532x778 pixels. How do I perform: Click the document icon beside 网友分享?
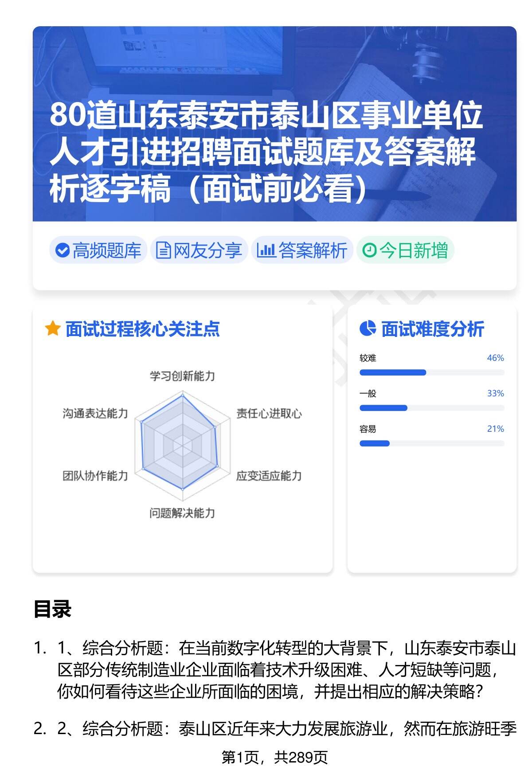coord(163,250)
